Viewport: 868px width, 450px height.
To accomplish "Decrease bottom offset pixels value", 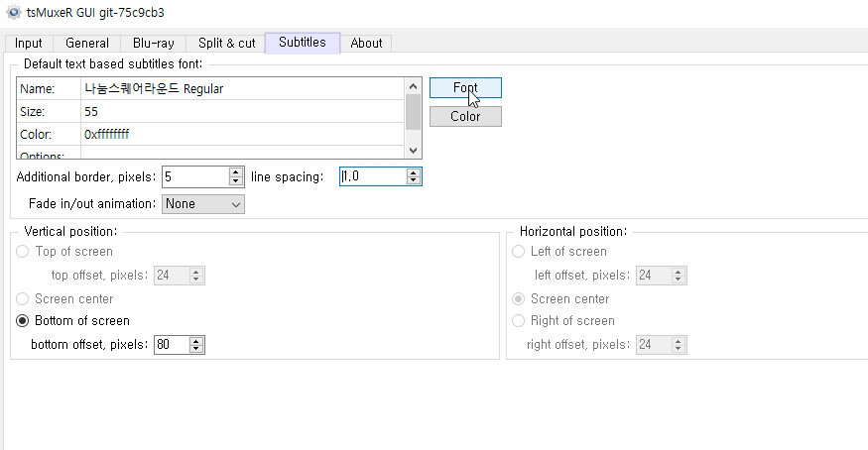I will click(x=196, y=349).
